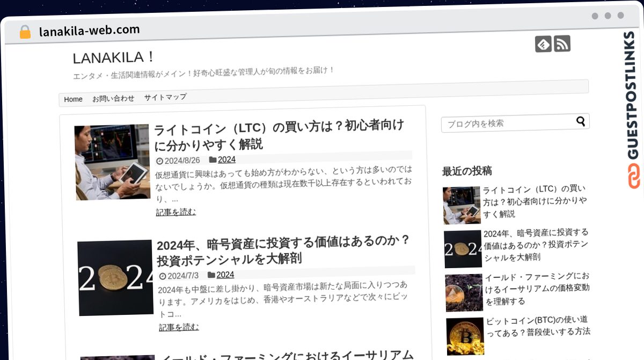Image resolution: width=644 pixels, height=360 pixels.
Task: Open sidebar link 2024年、暗号資産に投資する価値
Action: (x=536, y=244)
